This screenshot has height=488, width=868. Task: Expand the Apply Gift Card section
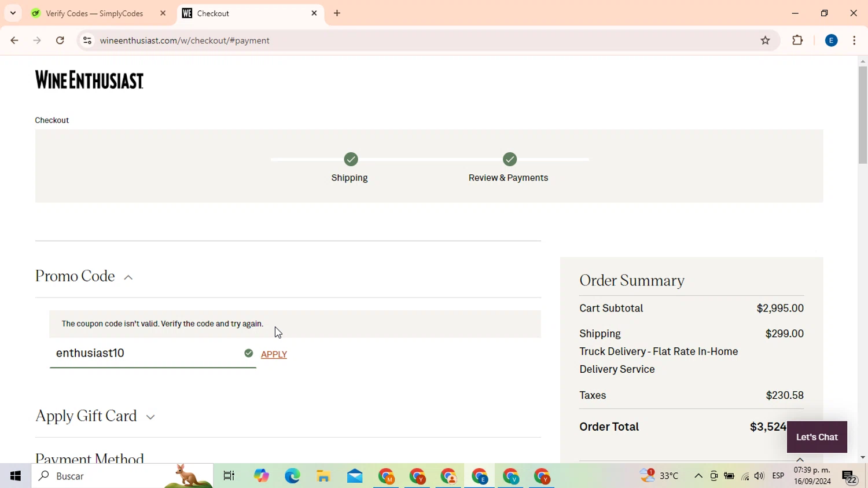(150, 417)
